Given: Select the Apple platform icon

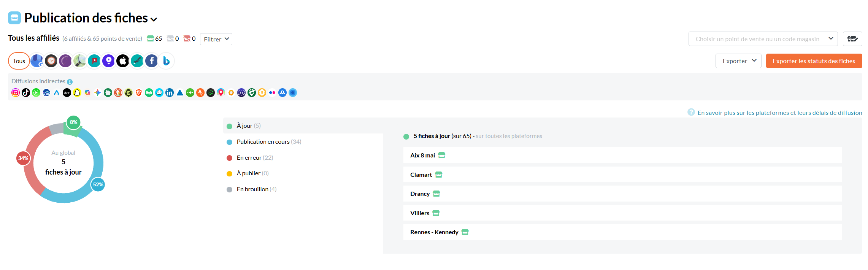Looking at the screenshot, I should pos(123,61).
